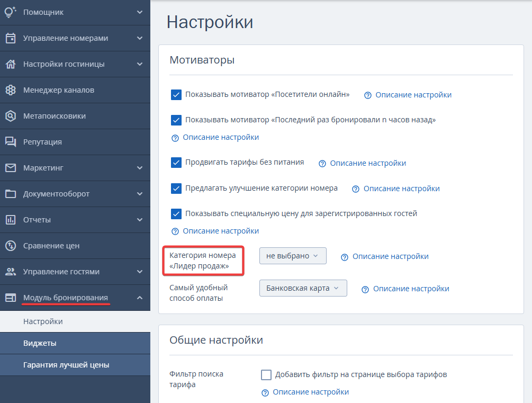The height and width of the screenshot is (403, 532).
Task: Open Описание настройки link for «Лидер продаж»
Action: [x=391, y=256]
